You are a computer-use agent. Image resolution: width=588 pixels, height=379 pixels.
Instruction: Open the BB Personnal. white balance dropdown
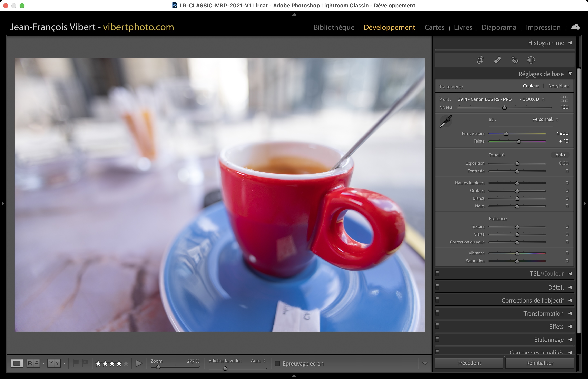pyautogui.click(x=545, y=119)
